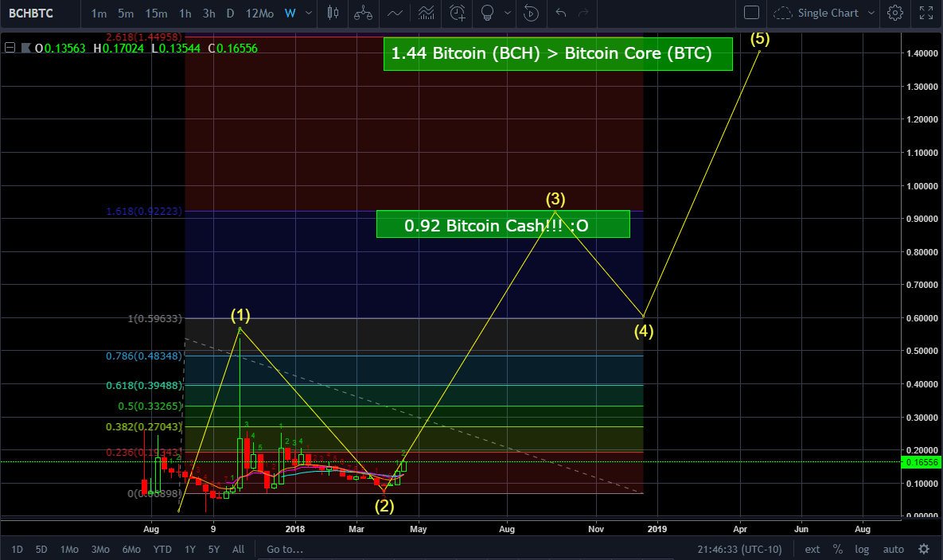Open the Go to… date dialog
Image resolution: width=943 pixels, height=560 pixels.
284,549
